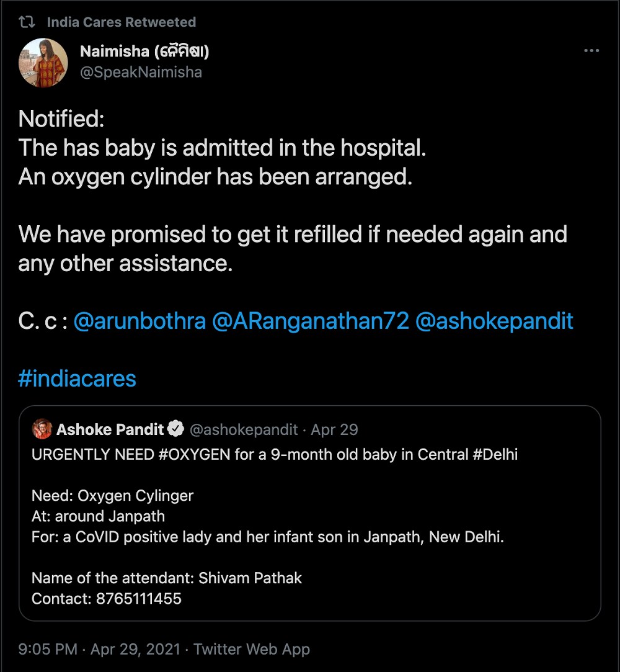This screenshot has width=620, height=672.
Task: Click the @ashokepandit mention in the C.c line
Action: [x=494, y=321]
